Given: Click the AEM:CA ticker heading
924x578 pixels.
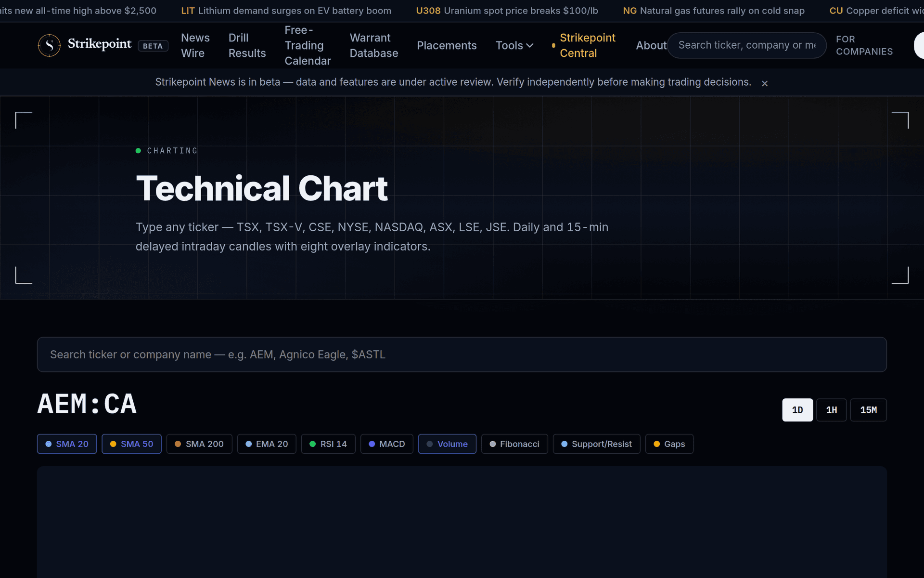Looking at the screenshot, I should click(x=87, y=404).
